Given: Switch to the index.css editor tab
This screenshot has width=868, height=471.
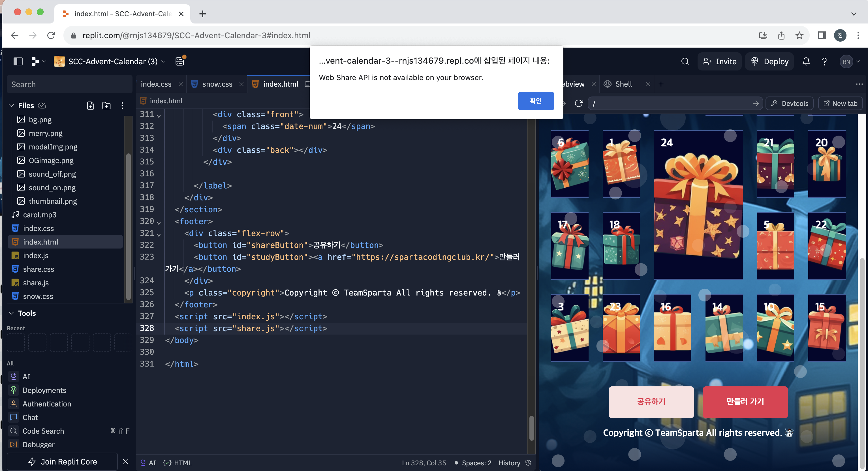Looking at the screenshot, I should coord(156,84).
